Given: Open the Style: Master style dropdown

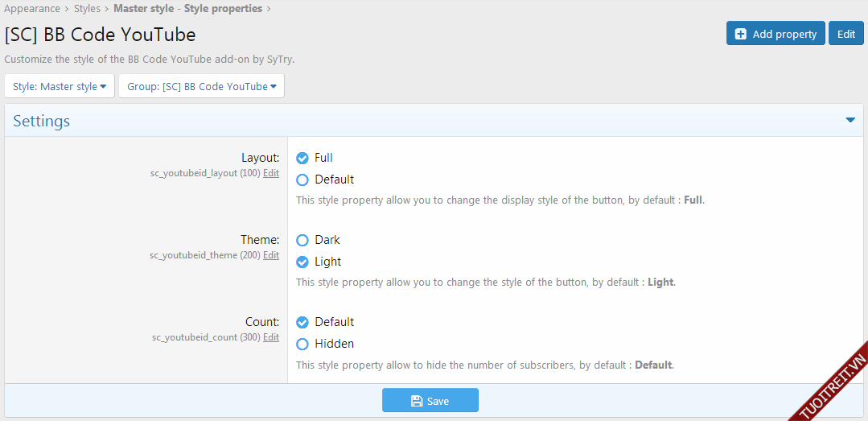Looking at the screenshot, I should click(x=60, y=86).
